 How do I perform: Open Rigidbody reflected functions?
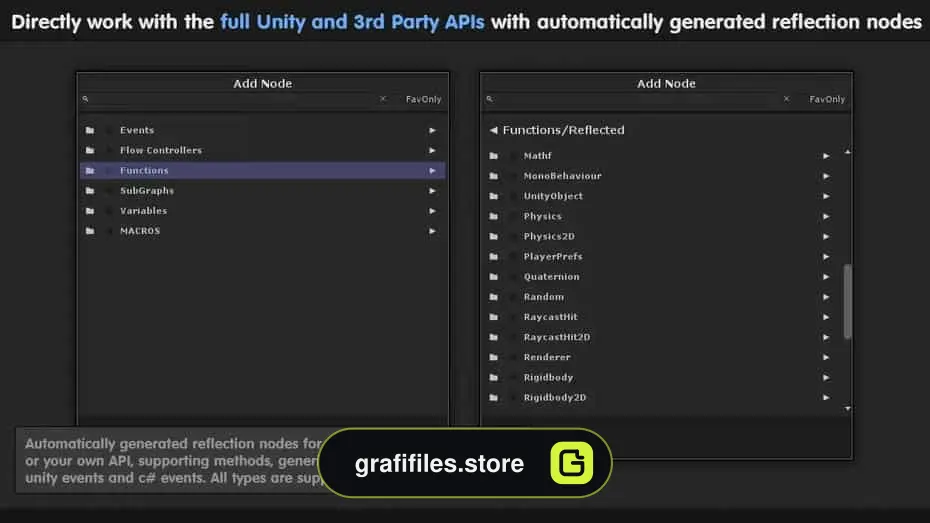661,378
